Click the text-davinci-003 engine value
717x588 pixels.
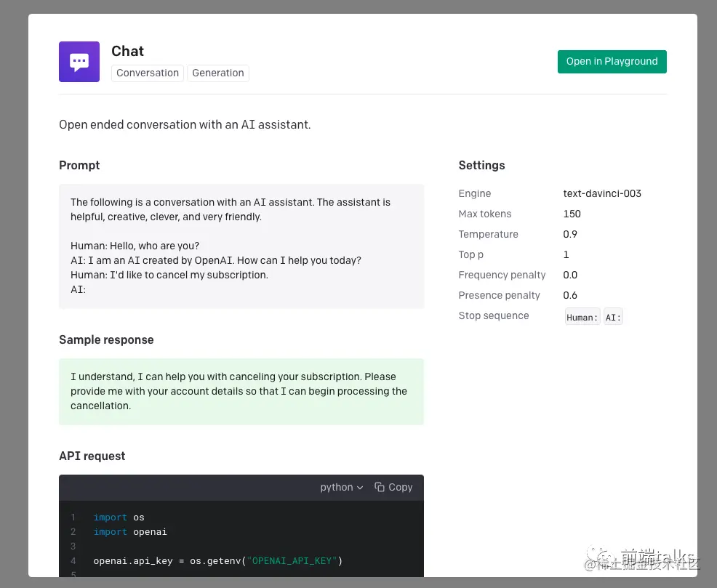tap(602, 193)
